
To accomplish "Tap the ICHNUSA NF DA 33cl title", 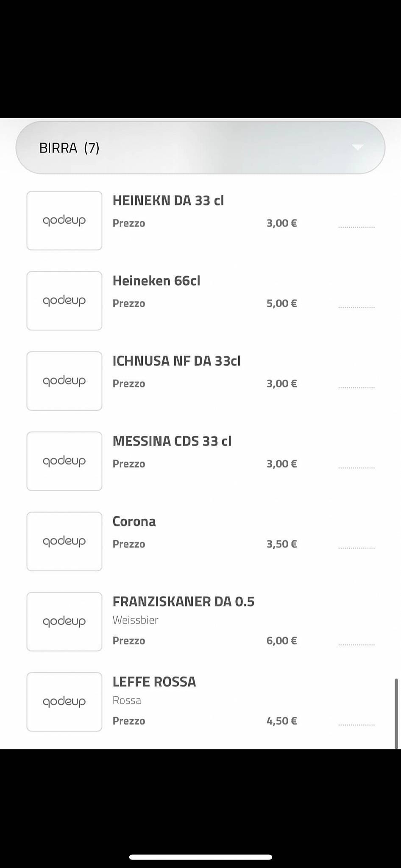I will pyautogui.click(x=176, y=361).
